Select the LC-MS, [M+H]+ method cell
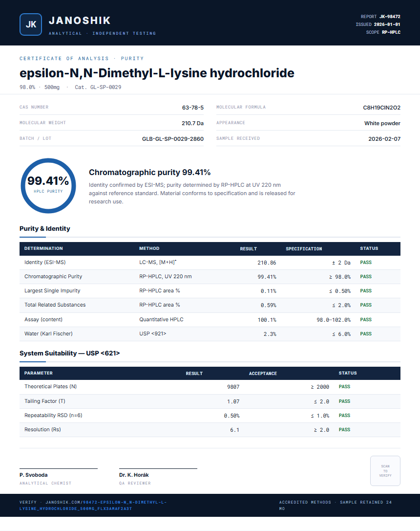420x531 pixels. (x=158, y=263)
